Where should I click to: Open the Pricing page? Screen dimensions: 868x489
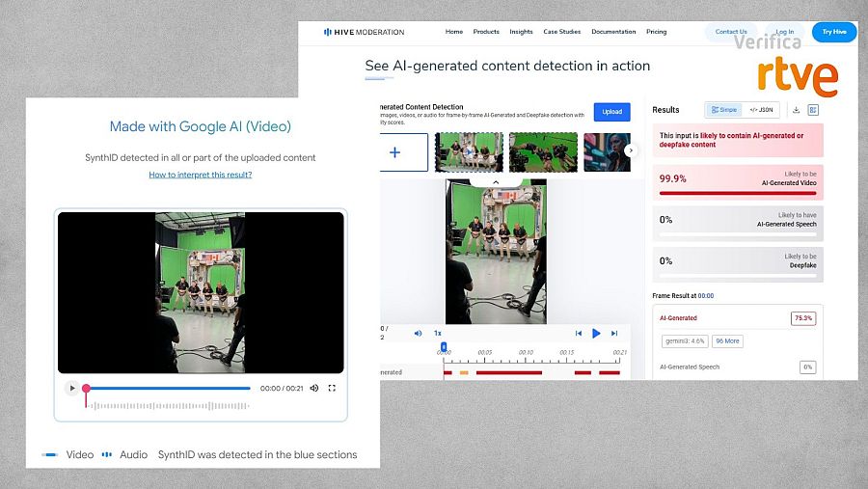656,32
